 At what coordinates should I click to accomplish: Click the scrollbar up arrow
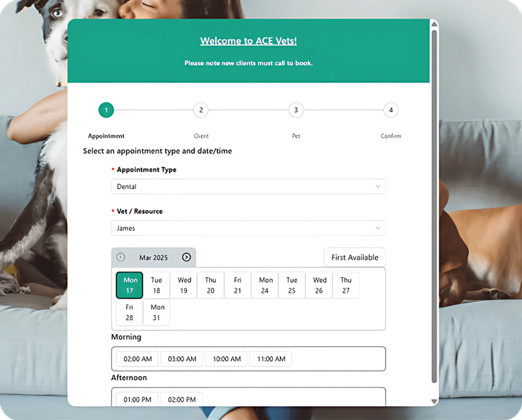pyautogui.click(x=434, y=24)
